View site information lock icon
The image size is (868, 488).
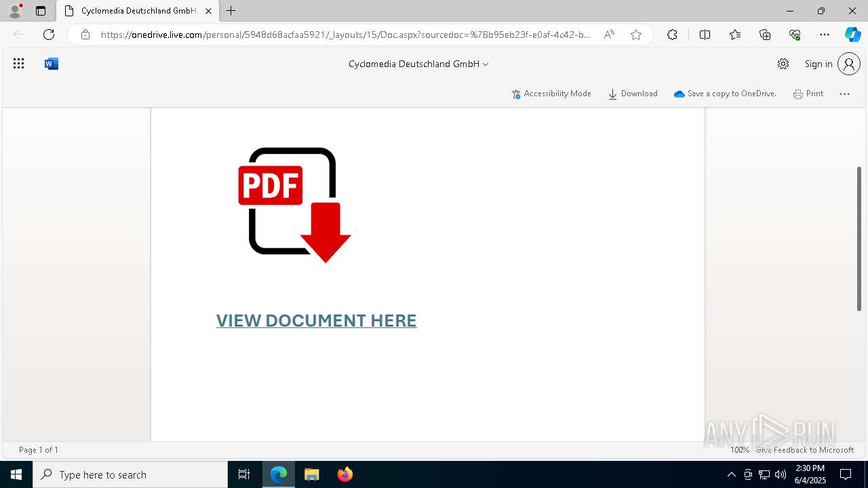click(x=85, y=35)
